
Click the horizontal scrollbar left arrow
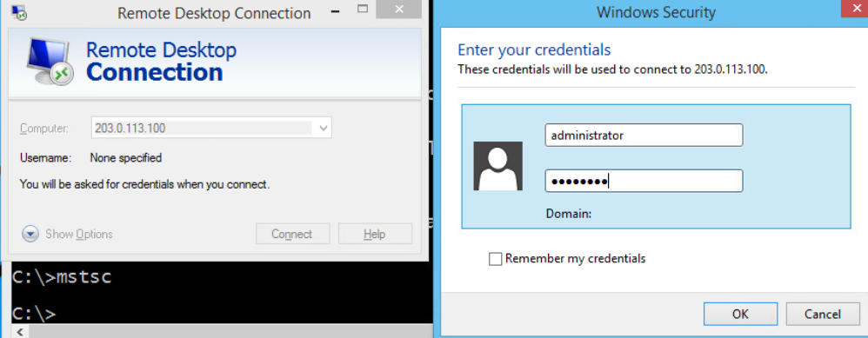pos(20,332)
